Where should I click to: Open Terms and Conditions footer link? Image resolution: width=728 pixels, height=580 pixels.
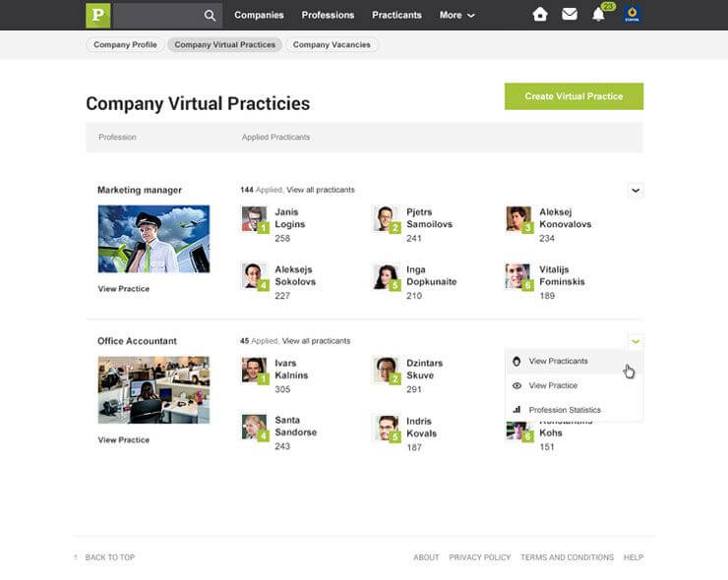(x=567, y=557)
